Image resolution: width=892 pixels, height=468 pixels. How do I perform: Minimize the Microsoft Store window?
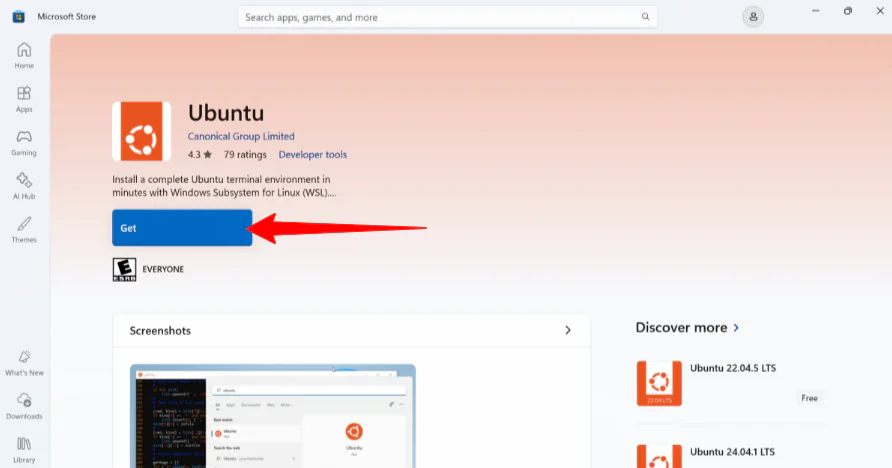coord(815,11)
